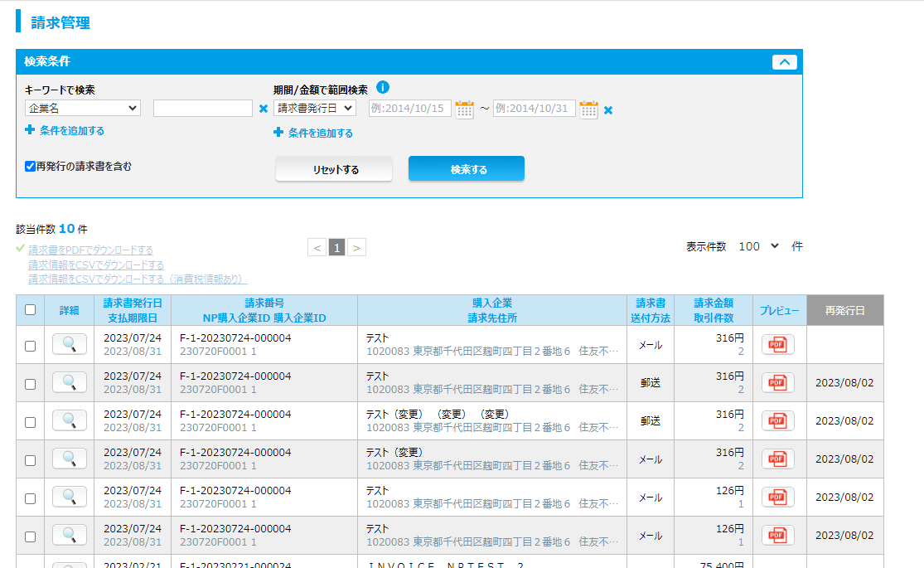Check the last full 126円 row checkbox
Image resolution: width=924 pixels, height=568 pixels.
(x=30, y=536)
